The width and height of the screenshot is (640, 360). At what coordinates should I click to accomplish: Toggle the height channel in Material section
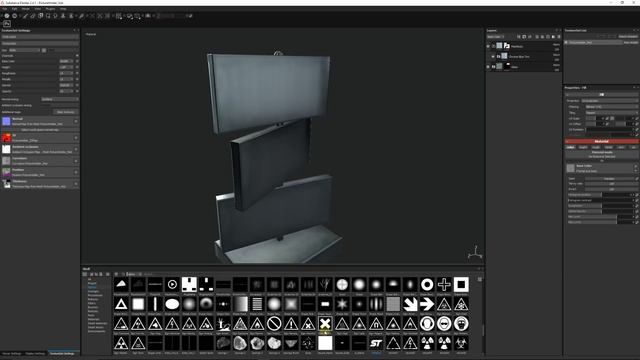coord(583,147)
